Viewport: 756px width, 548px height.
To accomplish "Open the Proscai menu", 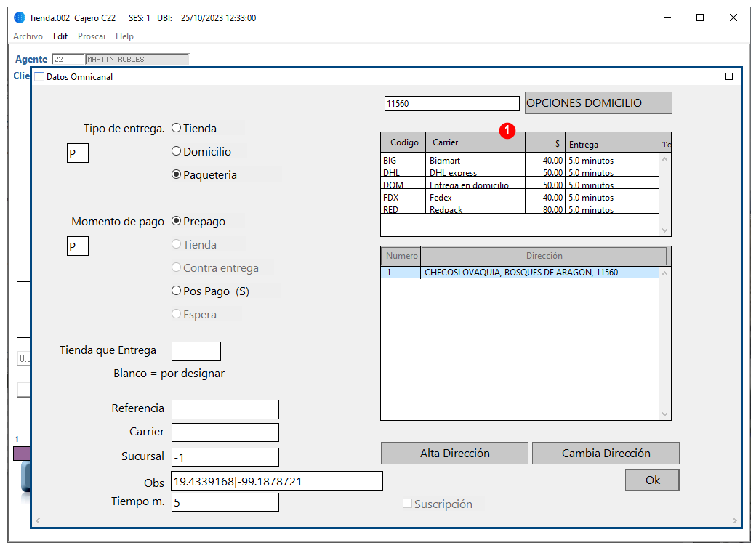I will 92,36.
